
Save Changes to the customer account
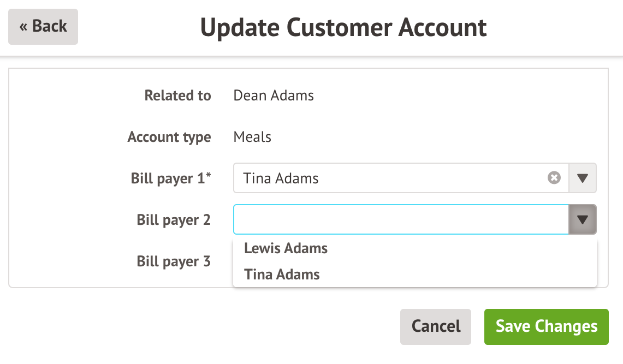coord(546,326)
